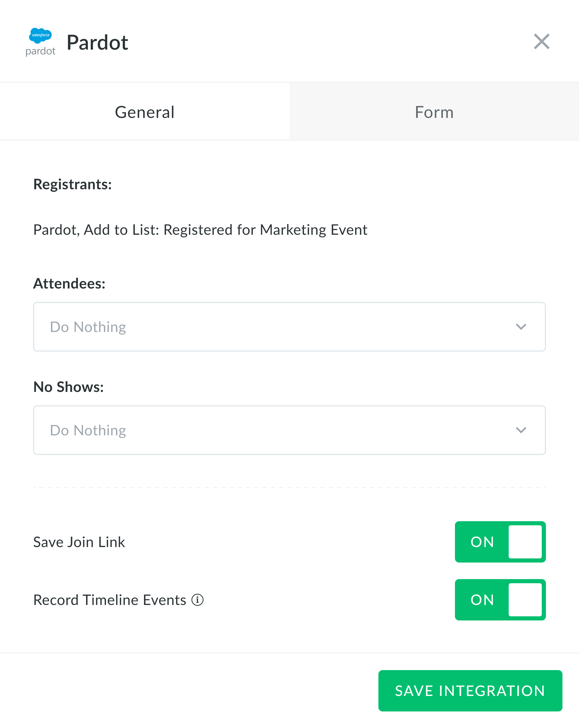Viewport: 579px width, 728px height.
Task: Click the Attendees dropdown chevron
Action: pos(521,327)
